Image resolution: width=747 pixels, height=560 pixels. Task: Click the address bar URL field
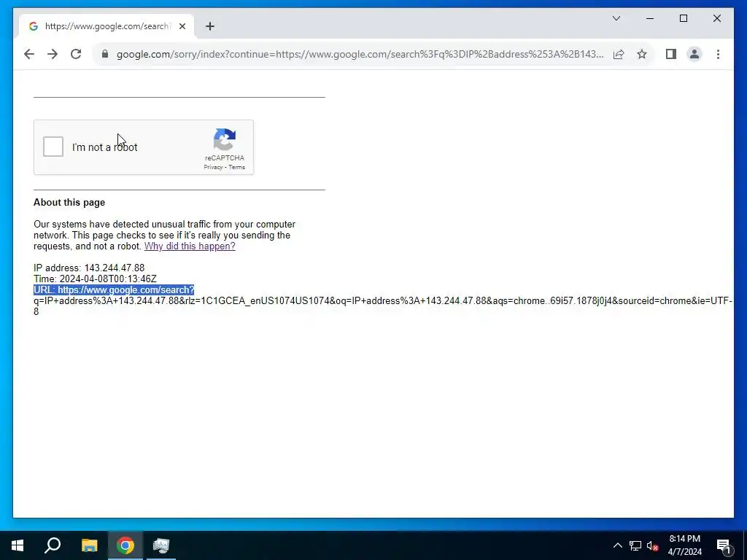pos(360,54)
